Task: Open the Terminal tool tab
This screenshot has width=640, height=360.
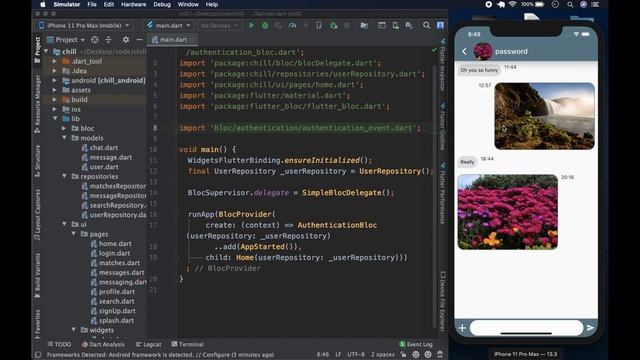Action: coord(187,344)
